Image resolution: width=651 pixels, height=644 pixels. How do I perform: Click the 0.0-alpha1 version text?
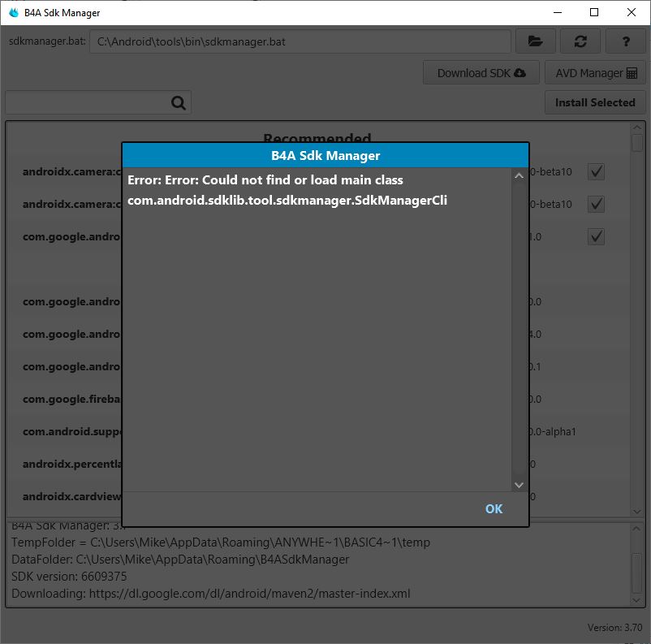553,432
